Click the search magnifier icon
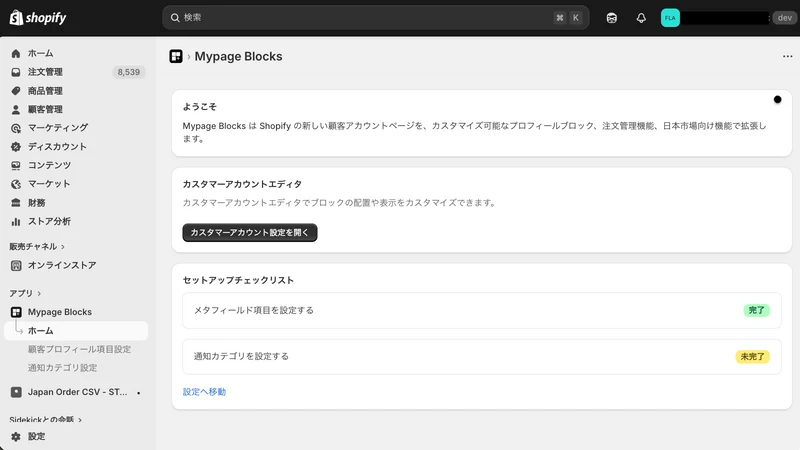Viewport: 800px width, 450px height. 175,18
